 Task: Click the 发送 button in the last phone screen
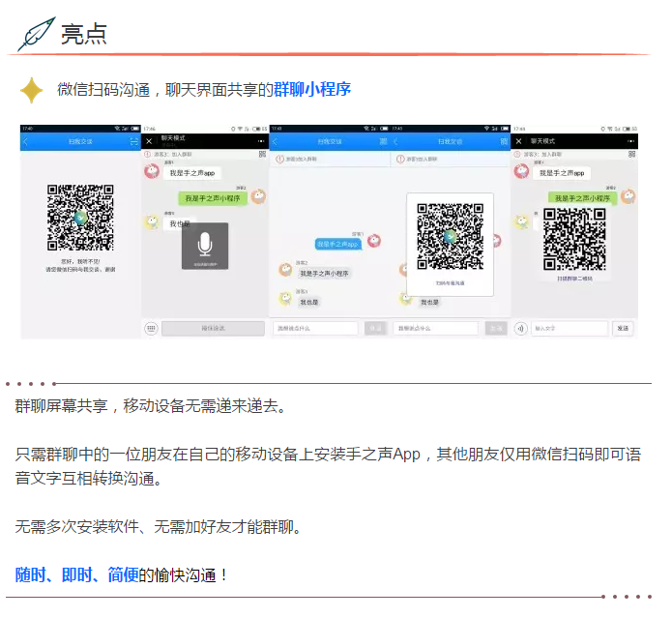tap(622, 328)
